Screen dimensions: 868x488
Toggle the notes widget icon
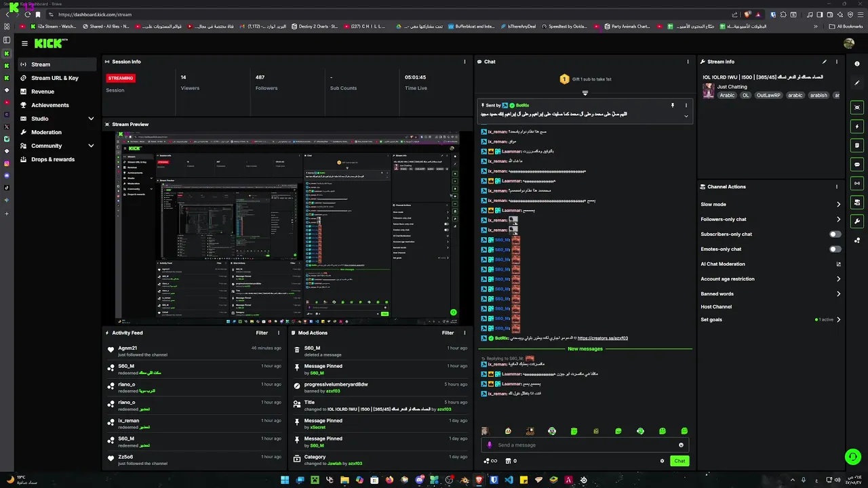click(x=857, y=145)
